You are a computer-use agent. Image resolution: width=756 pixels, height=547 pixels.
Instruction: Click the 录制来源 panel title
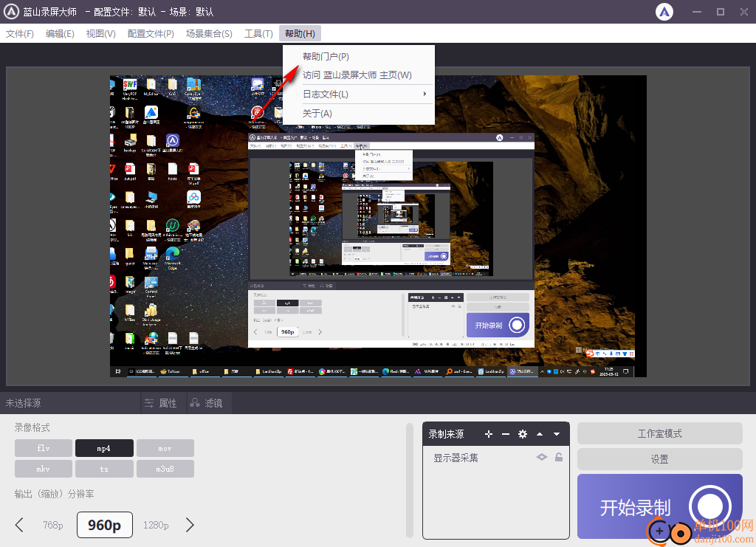coord(447,434)
